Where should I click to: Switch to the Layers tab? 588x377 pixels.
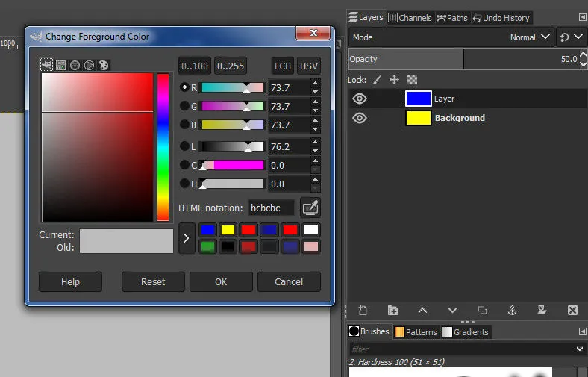(366, 17)
